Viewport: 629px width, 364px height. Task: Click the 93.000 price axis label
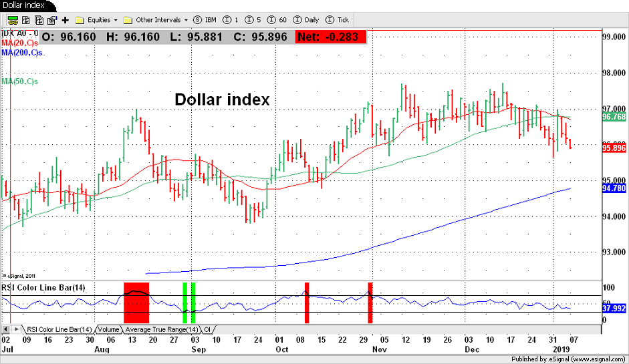tap(614, 252)
